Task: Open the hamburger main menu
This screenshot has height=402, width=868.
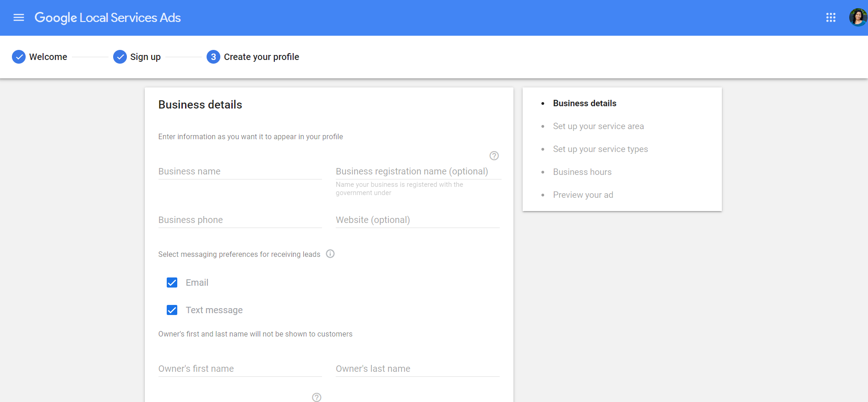Action: click(x=19, y=17)
